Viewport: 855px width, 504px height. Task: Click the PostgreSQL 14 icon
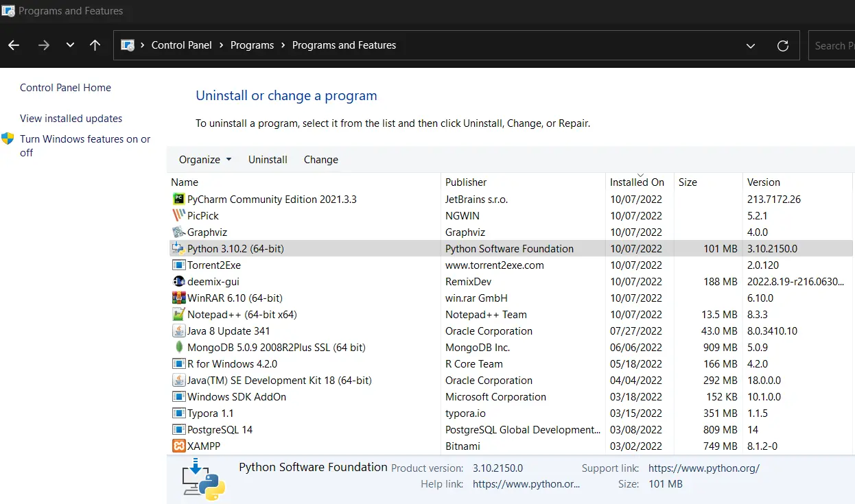click(x=178, y=430)
